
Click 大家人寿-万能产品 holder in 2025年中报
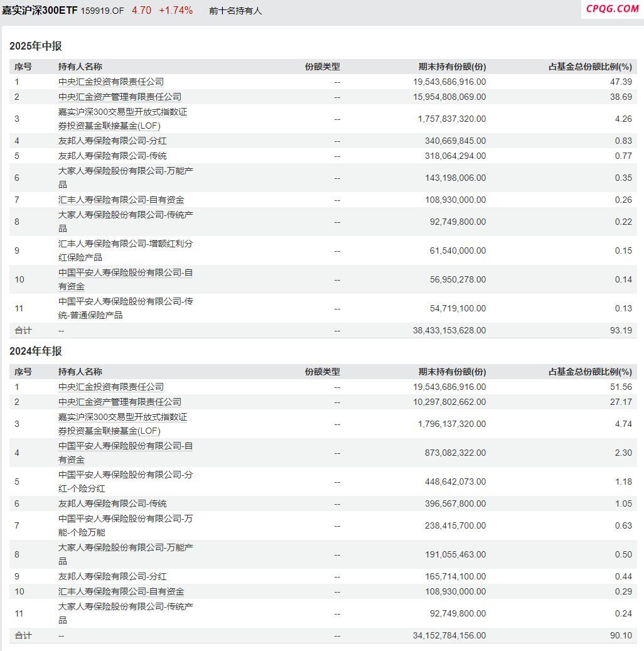126,178
